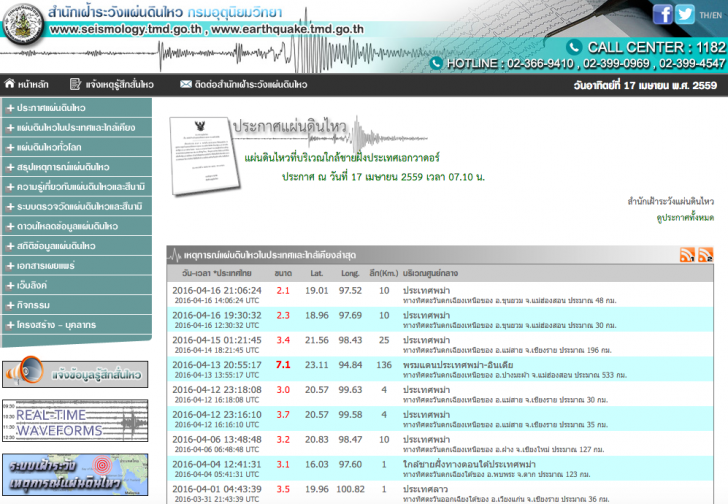Open the announcement document thumbnail

[x=205, y=155]
